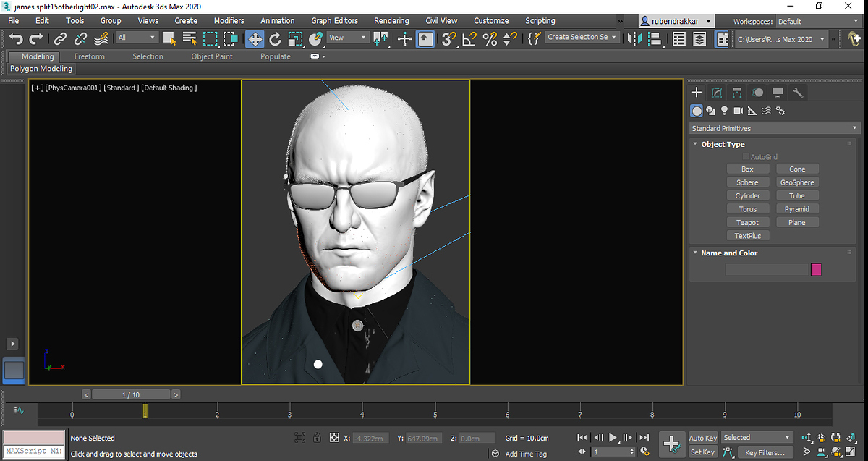The width and height of the screenshot is (868, 461).
Task: Click the MAXScript mini listener box
Action: click(x=34, y=452)
